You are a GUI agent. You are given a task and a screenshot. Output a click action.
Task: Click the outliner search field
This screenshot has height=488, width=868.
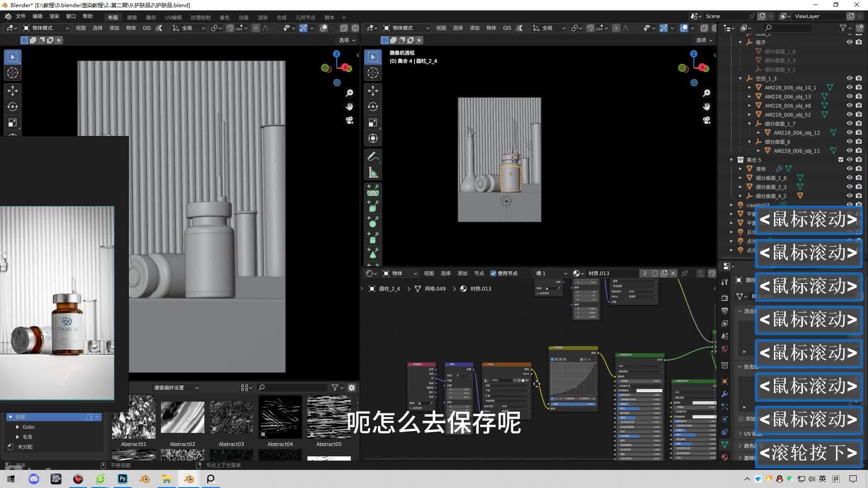tap(788, 28)
